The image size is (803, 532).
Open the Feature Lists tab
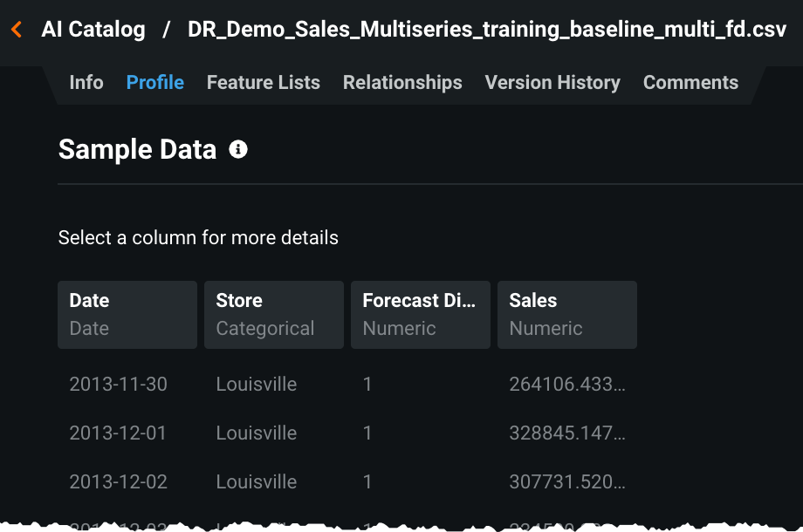264,83
